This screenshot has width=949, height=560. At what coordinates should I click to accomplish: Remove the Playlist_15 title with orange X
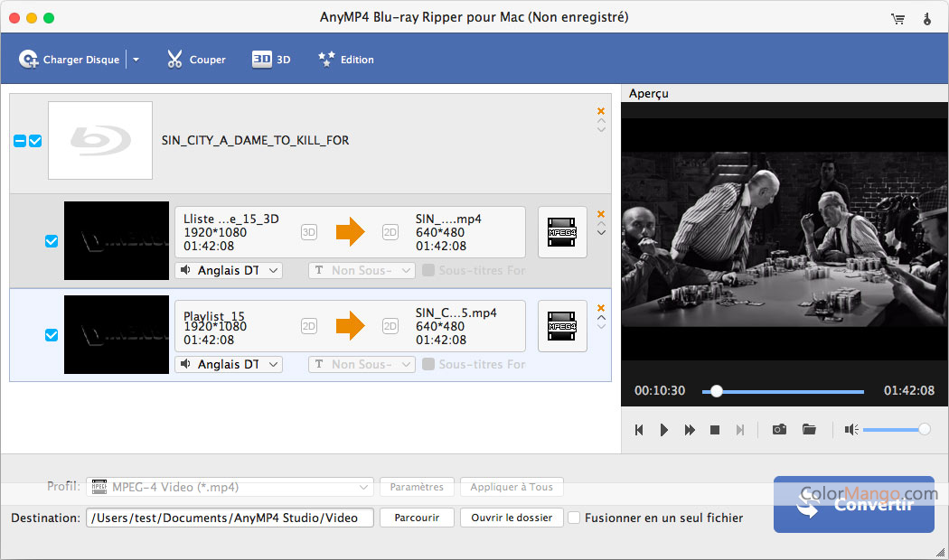click(601, 308)
